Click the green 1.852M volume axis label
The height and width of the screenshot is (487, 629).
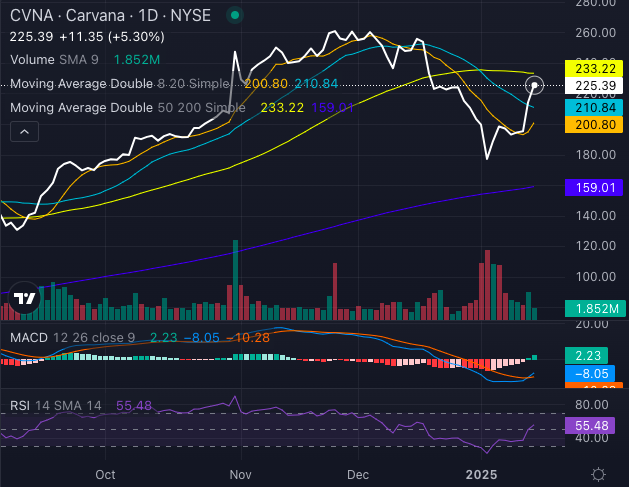tap(594, 310)
